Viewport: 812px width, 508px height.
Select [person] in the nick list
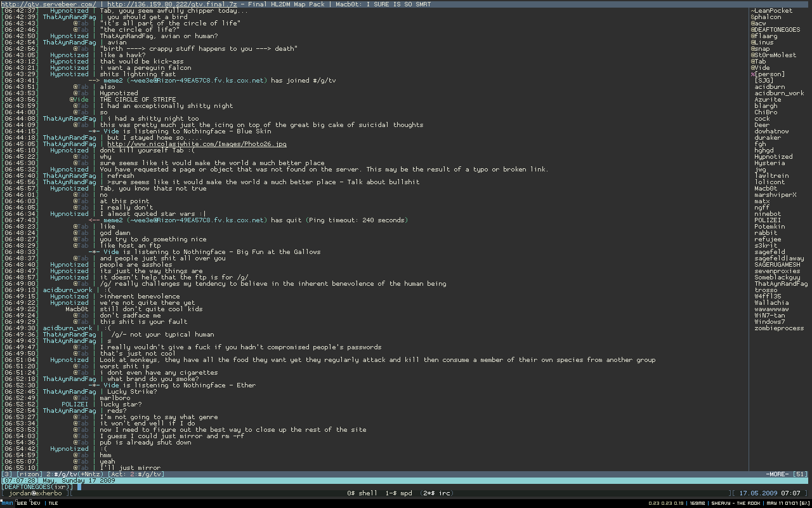point(769,74)
